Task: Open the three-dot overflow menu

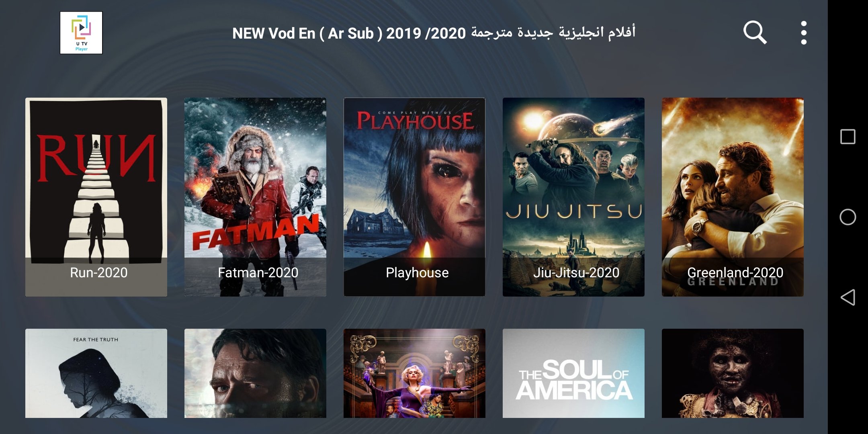Action: (x=804, y=33)
